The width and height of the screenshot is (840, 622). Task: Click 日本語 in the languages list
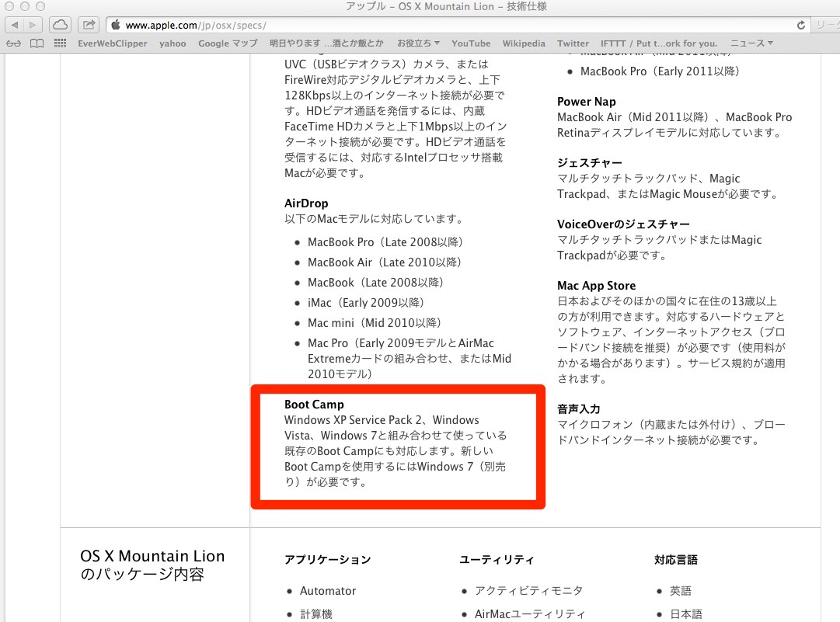tap(685, 614)
